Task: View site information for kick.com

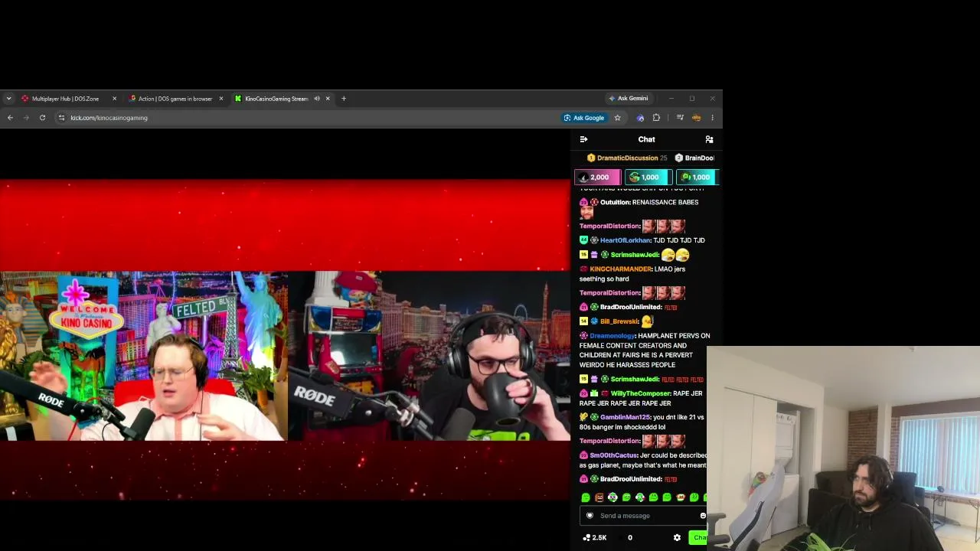Action: click(61, 118)
